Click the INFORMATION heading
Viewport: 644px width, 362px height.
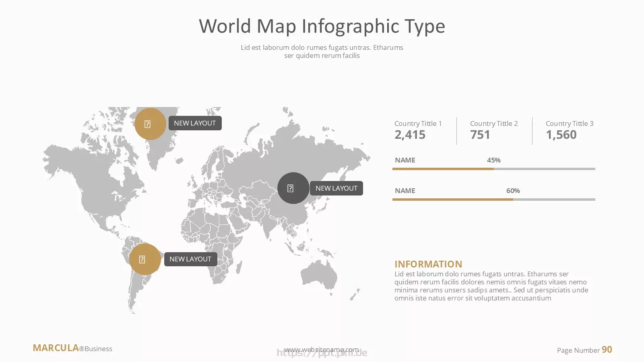[x=428, y=264]
